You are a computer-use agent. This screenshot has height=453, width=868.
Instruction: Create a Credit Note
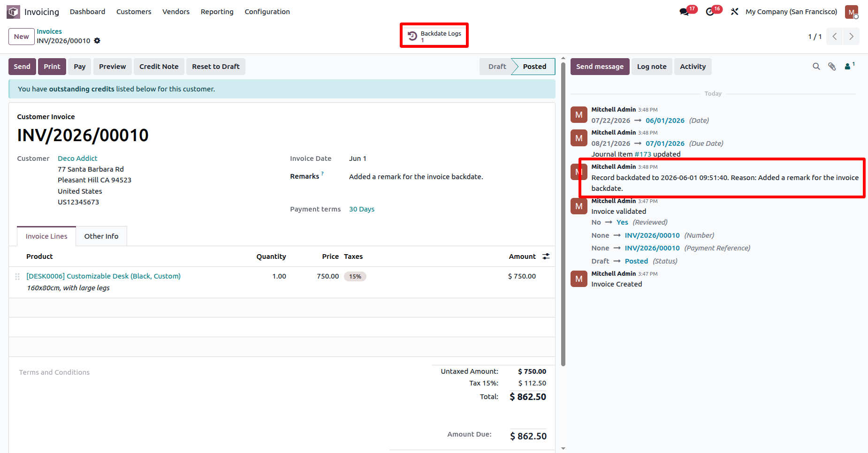(159, 67)
